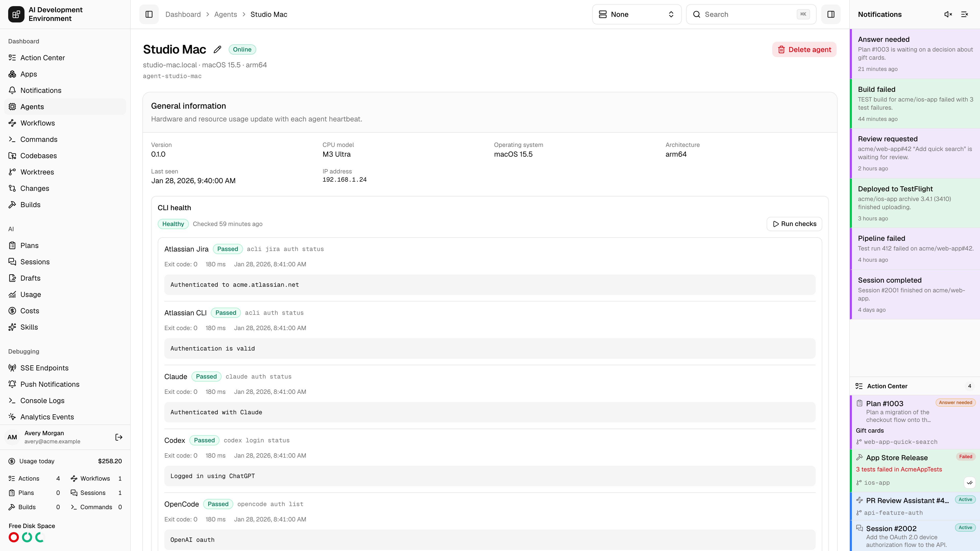Click the Codebases icon in sidebar
This screenshot has width=980, height=551.
click(12, 156)
